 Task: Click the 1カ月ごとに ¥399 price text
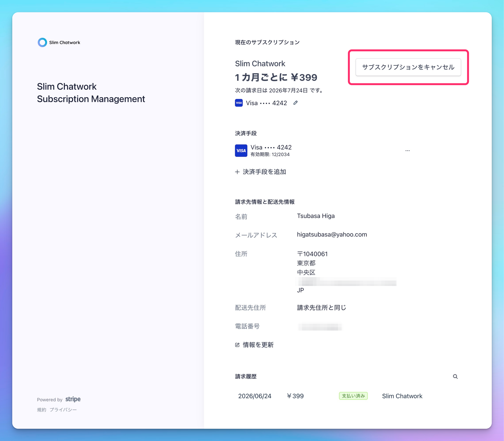(x=276, y=78)
